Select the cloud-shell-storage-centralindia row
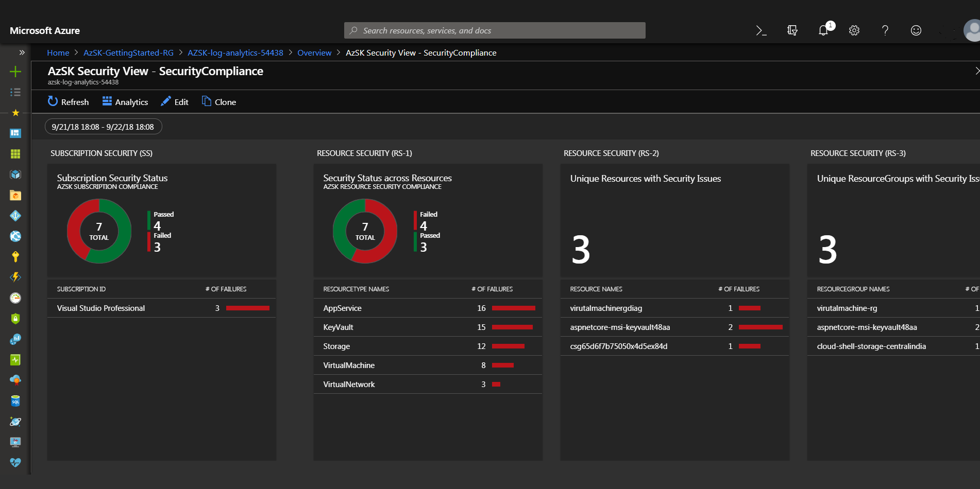 (893, 346)
